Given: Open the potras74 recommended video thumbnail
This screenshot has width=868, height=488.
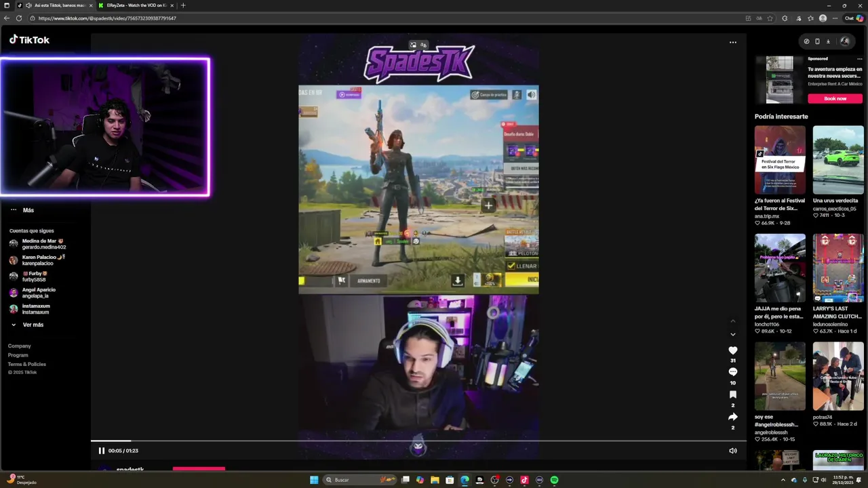Looking at the screenshot, I should 838,376.
